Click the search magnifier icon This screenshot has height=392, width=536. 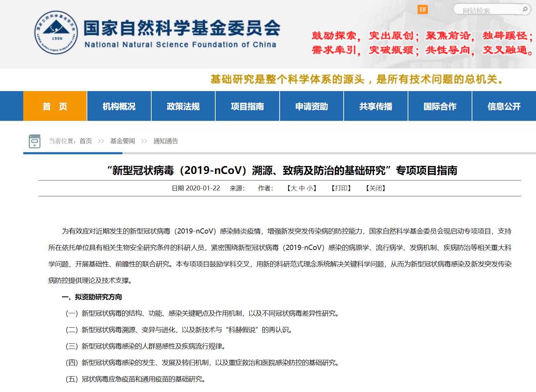click(x=524, y=10)
